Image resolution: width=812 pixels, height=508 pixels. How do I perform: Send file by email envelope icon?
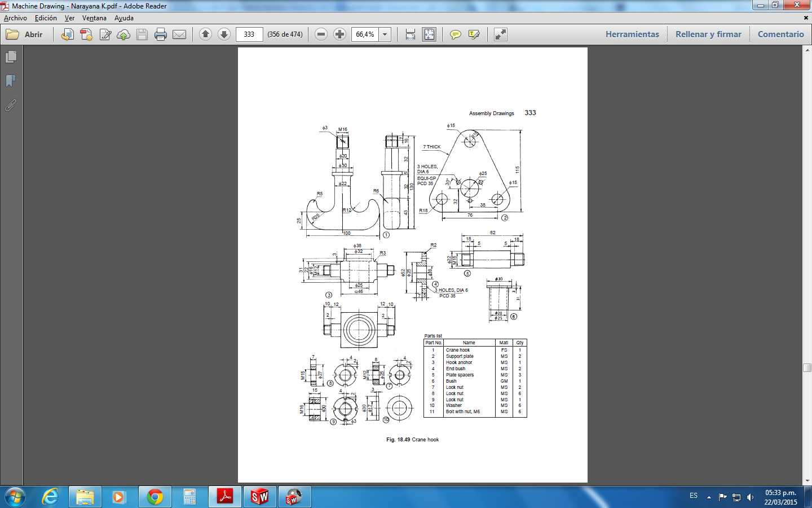[x=179, y=34]
